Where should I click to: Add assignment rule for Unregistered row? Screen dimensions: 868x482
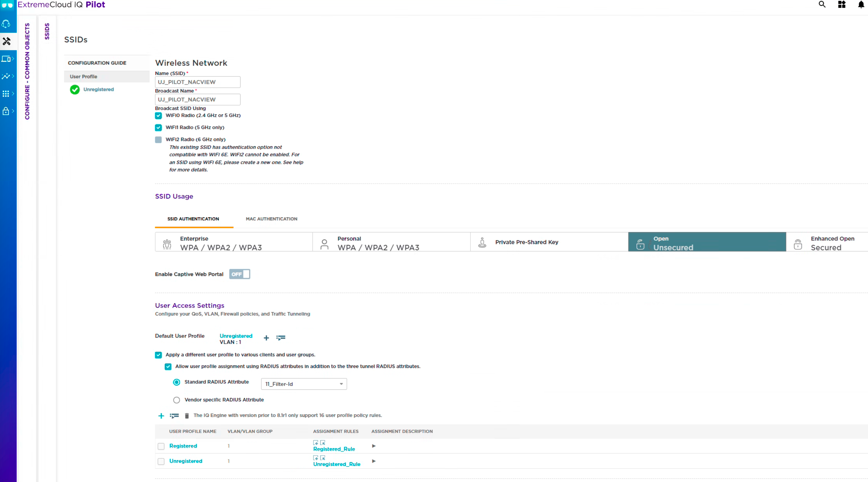click(315, 458)
